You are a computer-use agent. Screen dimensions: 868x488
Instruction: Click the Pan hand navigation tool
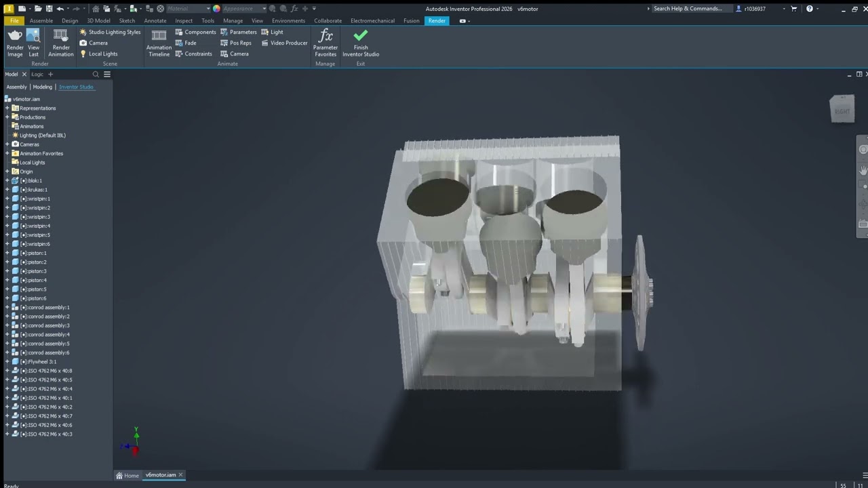point(863,169)
